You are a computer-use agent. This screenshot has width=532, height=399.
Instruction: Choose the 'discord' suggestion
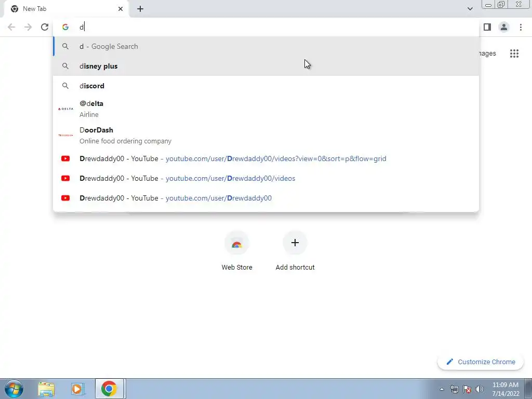(266, 86)
